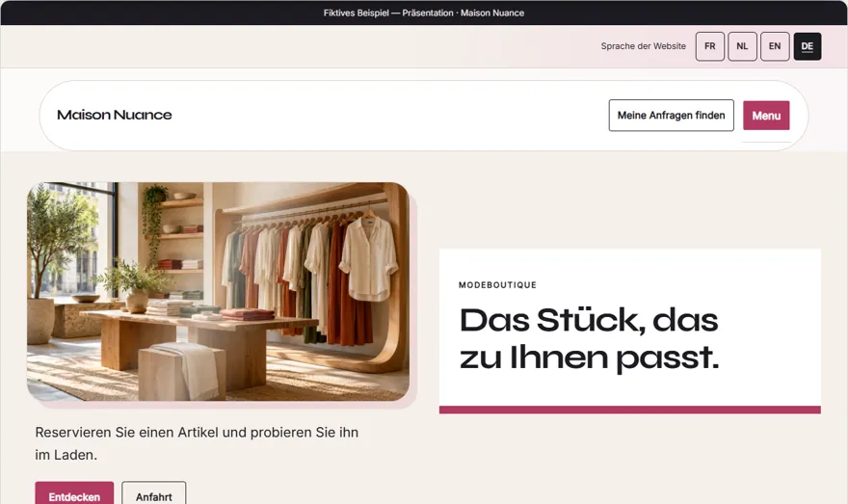The height and width of the screenshot is (504, 848).
Task: Click the 'Sprache der Website' label
Action: click(x=643, y=46)
